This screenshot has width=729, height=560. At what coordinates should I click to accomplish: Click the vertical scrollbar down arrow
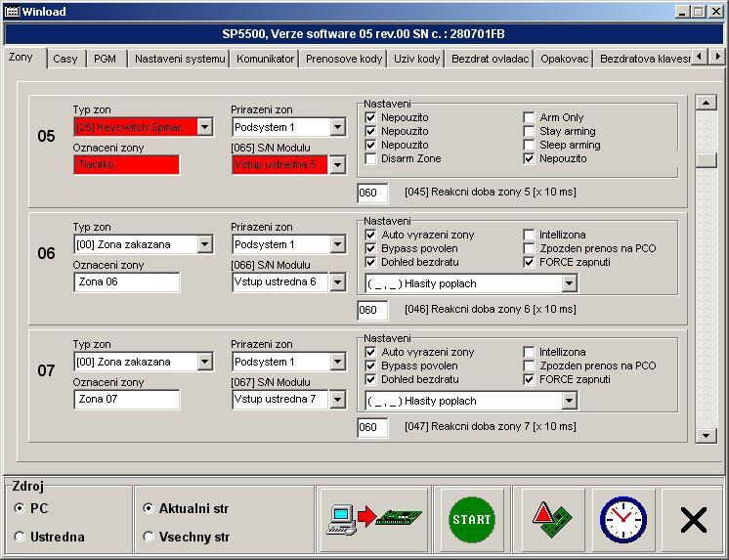pos(707,436)
